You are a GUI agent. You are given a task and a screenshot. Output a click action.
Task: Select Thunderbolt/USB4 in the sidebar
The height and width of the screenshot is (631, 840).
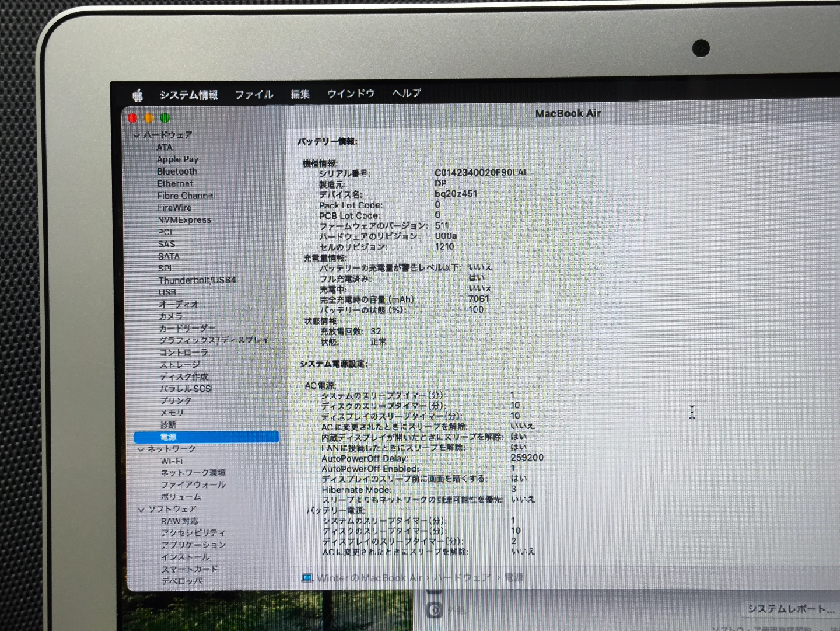coord(197,280)
